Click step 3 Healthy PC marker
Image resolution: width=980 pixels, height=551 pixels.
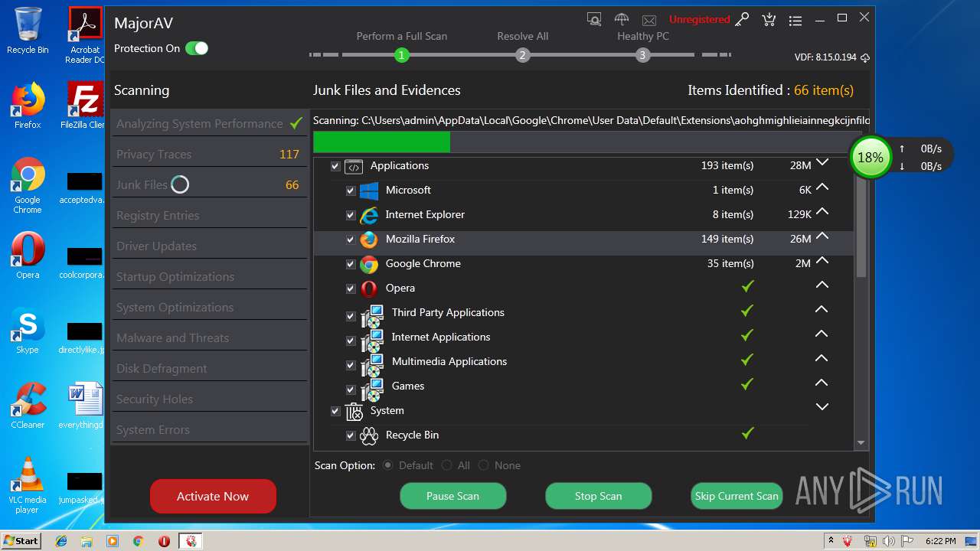[x=642, y=55]
